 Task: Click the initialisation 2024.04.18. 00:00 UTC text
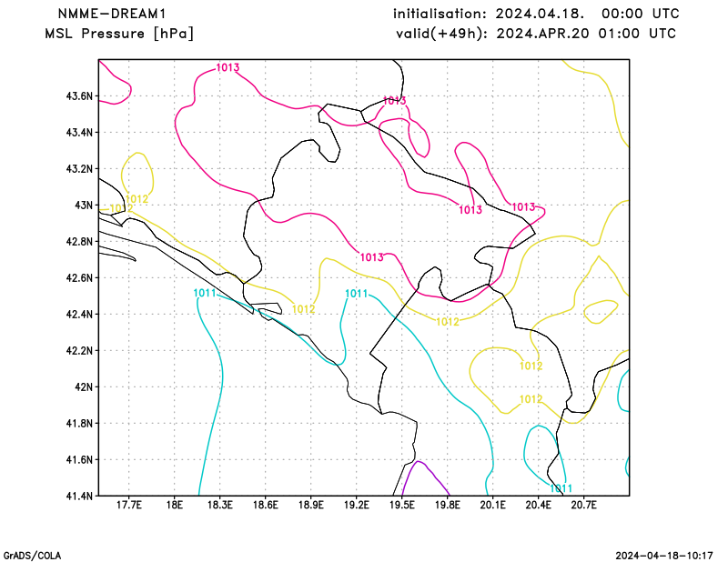(x=536, y=14)
